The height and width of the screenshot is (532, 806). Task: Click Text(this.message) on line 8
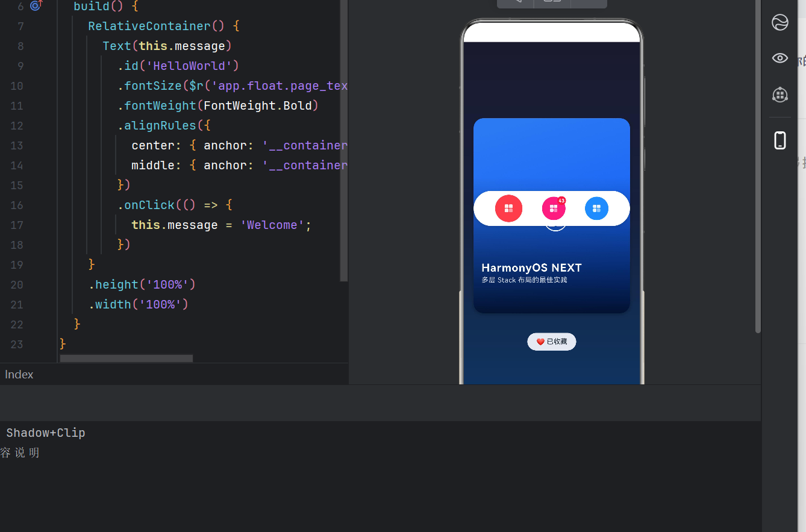pos(167,46)
